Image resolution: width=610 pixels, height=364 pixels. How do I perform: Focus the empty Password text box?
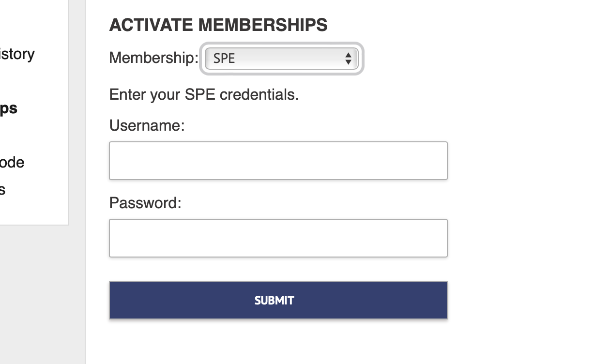pos(278,238)
